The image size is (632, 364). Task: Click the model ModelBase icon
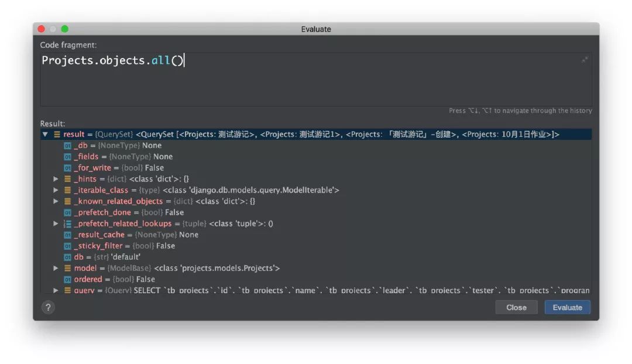tap(67, 268)
